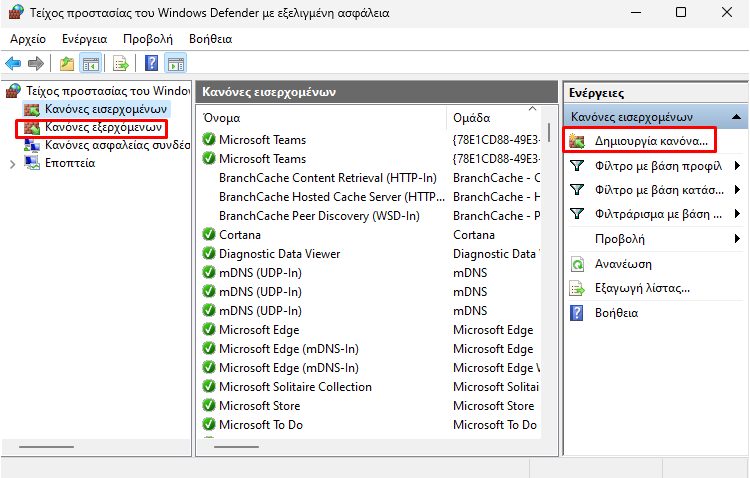The height and width of the screenshot is (478, 750).
Task: Click Προβολή in the actions pane
Action: 619,239
